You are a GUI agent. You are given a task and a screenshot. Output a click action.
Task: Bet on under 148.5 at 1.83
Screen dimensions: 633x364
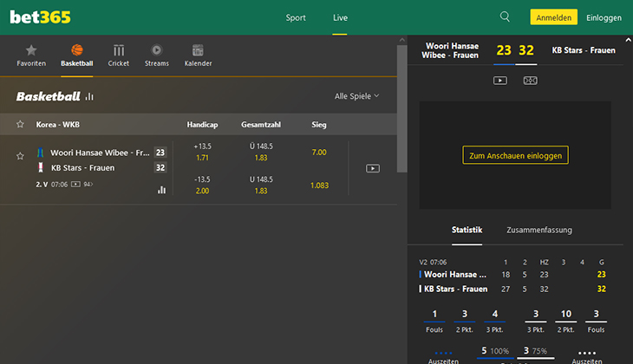click(261, 185)
